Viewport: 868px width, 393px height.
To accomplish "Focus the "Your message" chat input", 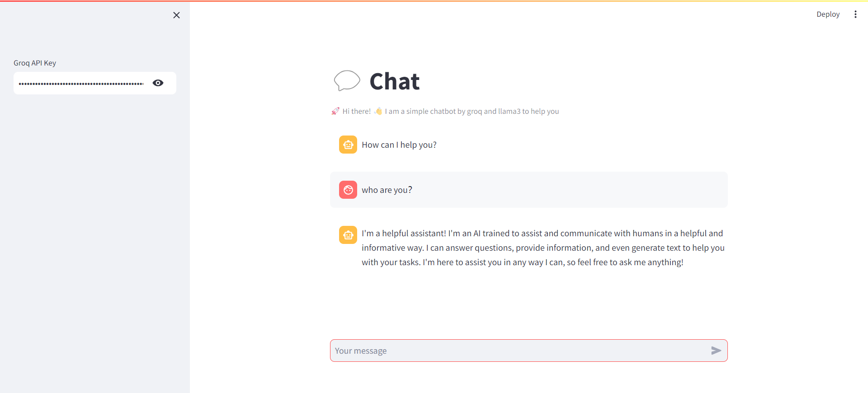I will pos(520,351).
